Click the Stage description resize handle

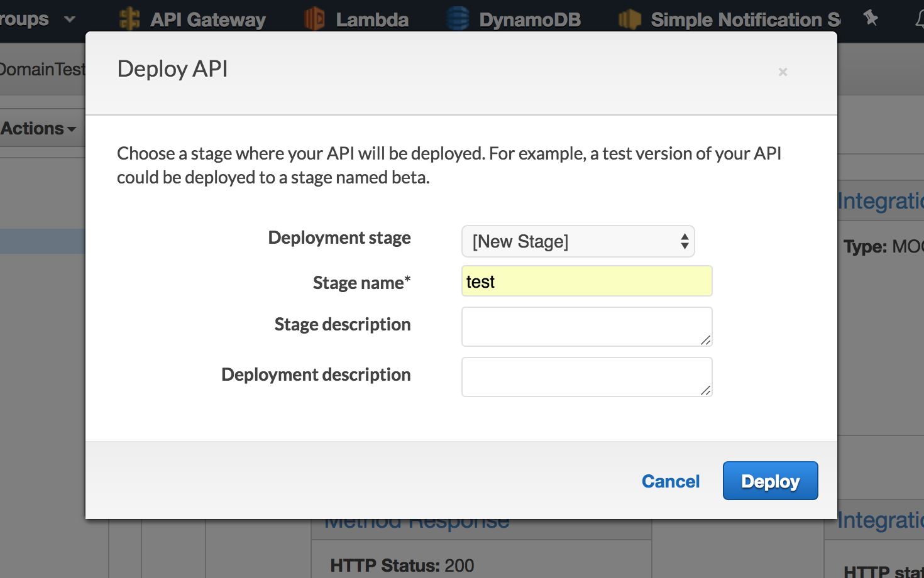pyautogui.click(x=706, y=340)
